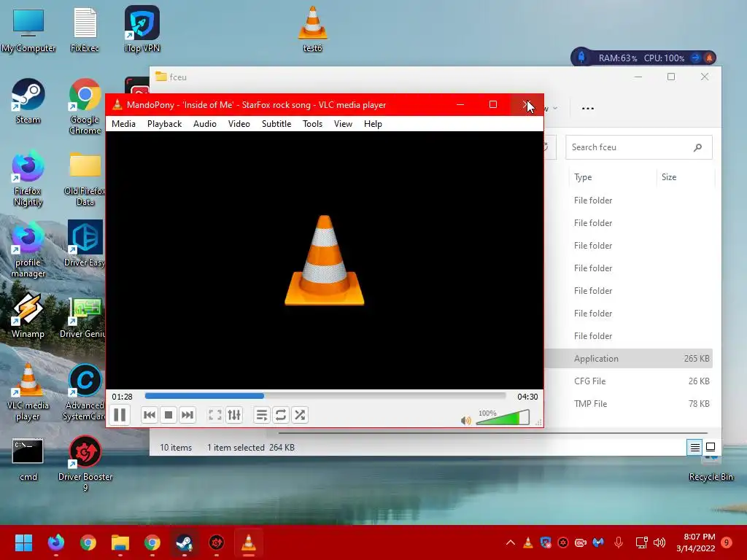Show hidden tray icons chevron

click(510, 542)
